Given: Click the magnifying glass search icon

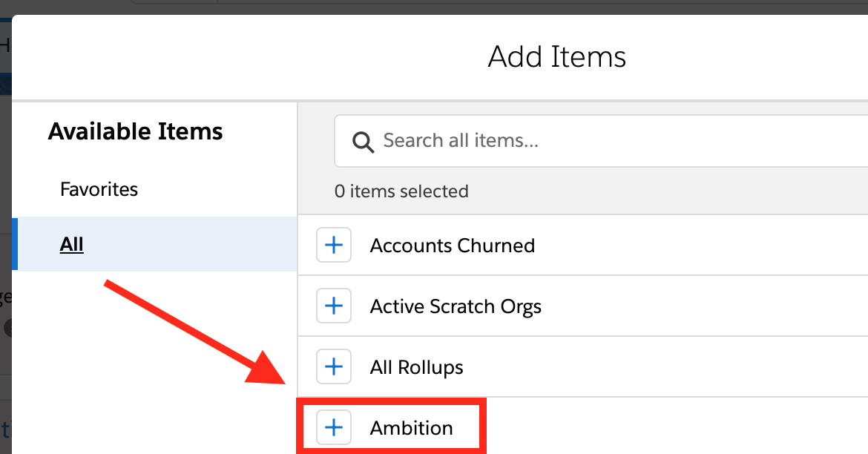Looking at the screenshot, I should (x=363, y=141).
